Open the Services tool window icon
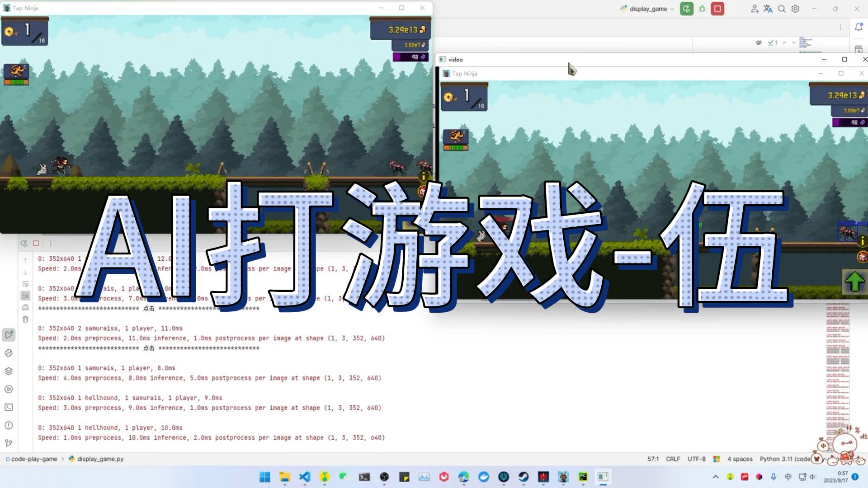The image size is (868, 488). click(x=9, y=389)
